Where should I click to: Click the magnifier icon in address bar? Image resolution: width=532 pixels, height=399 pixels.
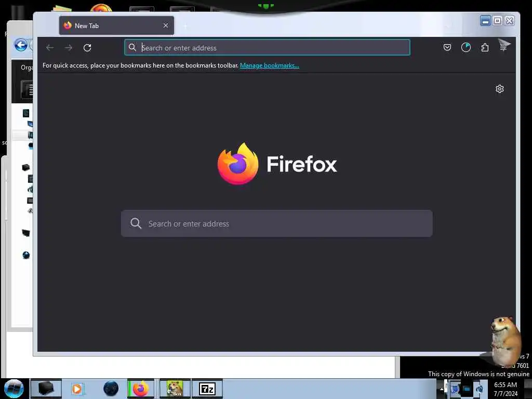[132, 47]
